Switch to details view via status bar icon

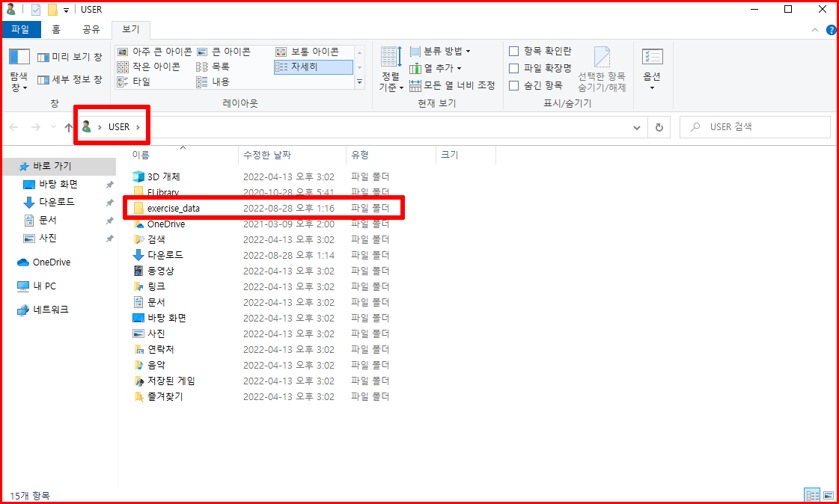coord(812,496)
